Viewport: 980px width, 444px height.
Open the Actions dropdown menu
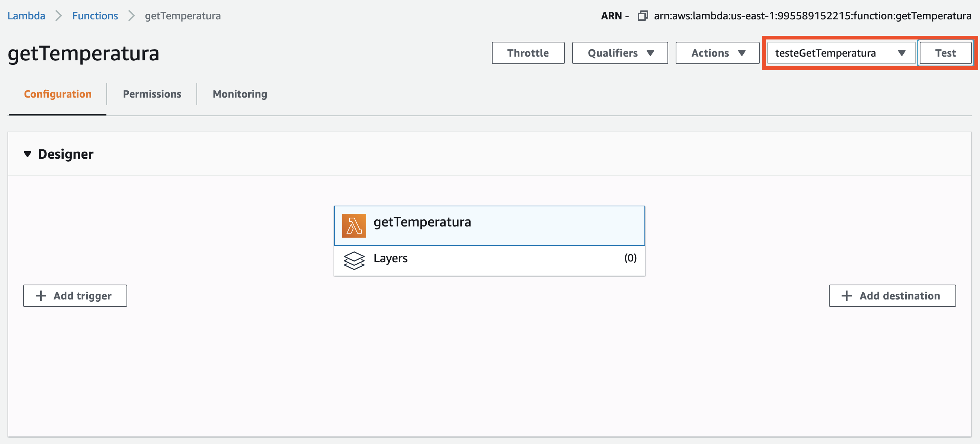tap(717, 53)
